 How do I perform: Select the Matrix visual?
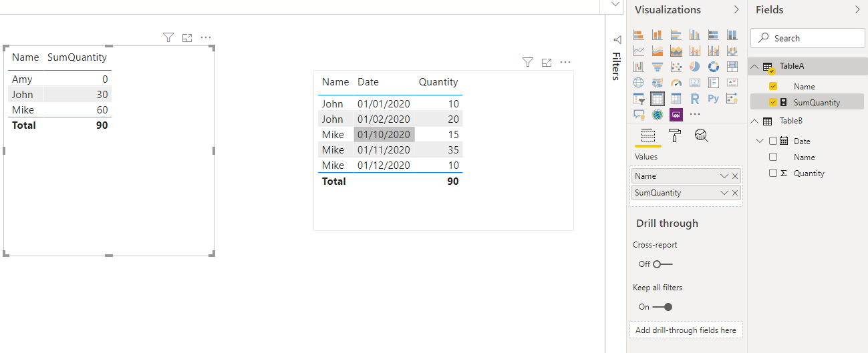pyautogui.click(x=676, y=99)
